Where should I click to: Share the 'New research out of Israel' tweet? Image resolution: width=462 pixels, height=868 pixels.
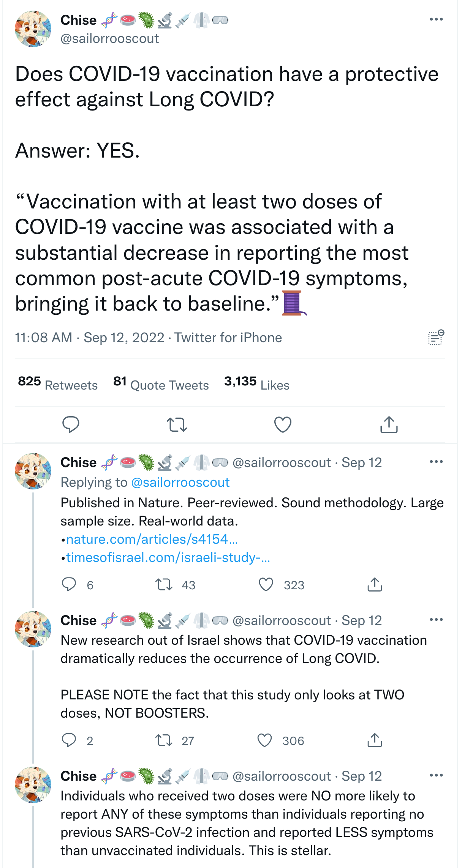coord(375,740)
